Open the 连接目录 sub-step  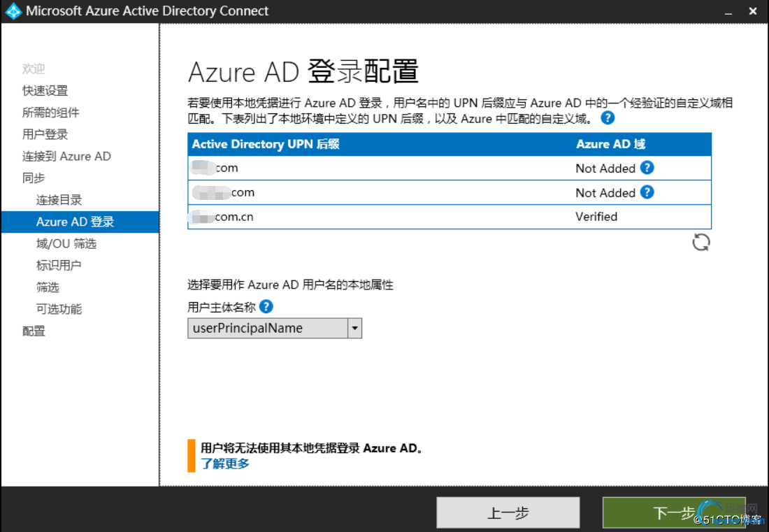(59, 199)
